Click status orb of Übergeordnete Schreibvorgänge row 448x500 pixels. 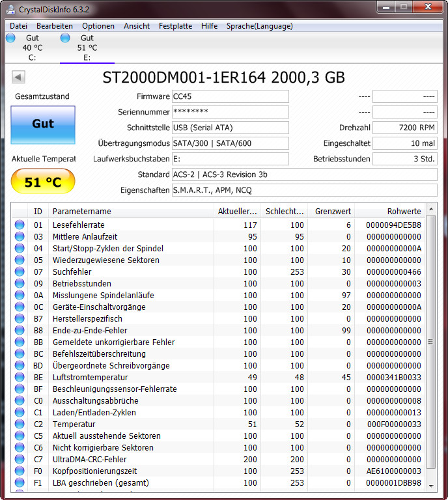20,365
